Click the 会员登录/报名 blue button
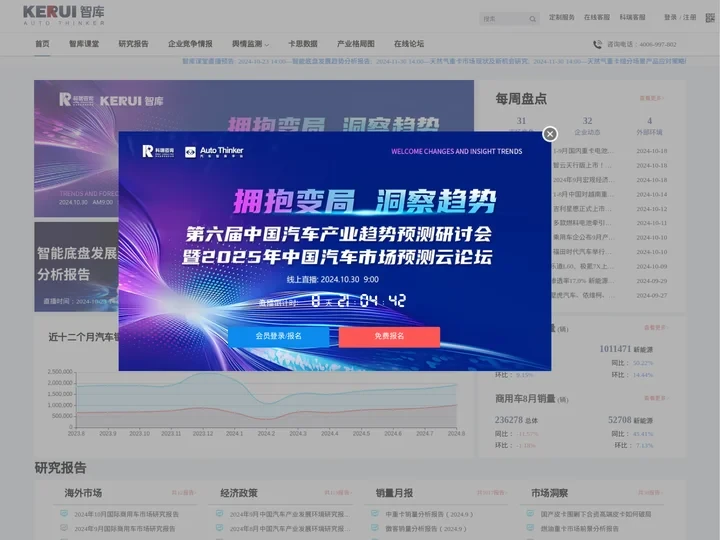720x540 pixels. coord(279,336)
